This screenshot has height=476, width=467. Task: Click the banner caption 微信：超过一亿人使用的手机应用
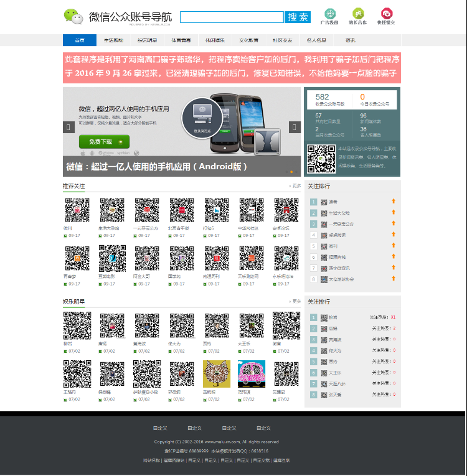pyautogui.click(x=156, y=167)
